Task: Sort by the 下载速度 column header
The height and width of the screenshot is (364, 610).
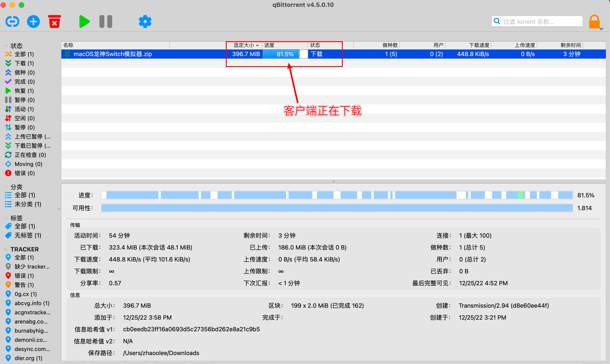Action: click(479, 45)
